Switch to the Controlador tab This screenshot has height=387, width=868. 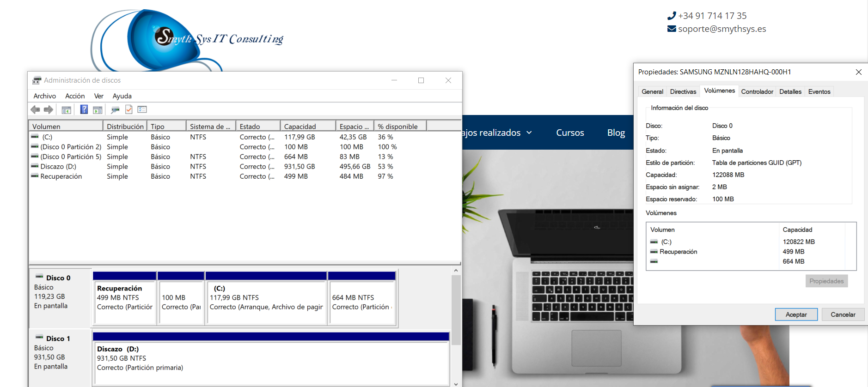(x=757, y=91)
